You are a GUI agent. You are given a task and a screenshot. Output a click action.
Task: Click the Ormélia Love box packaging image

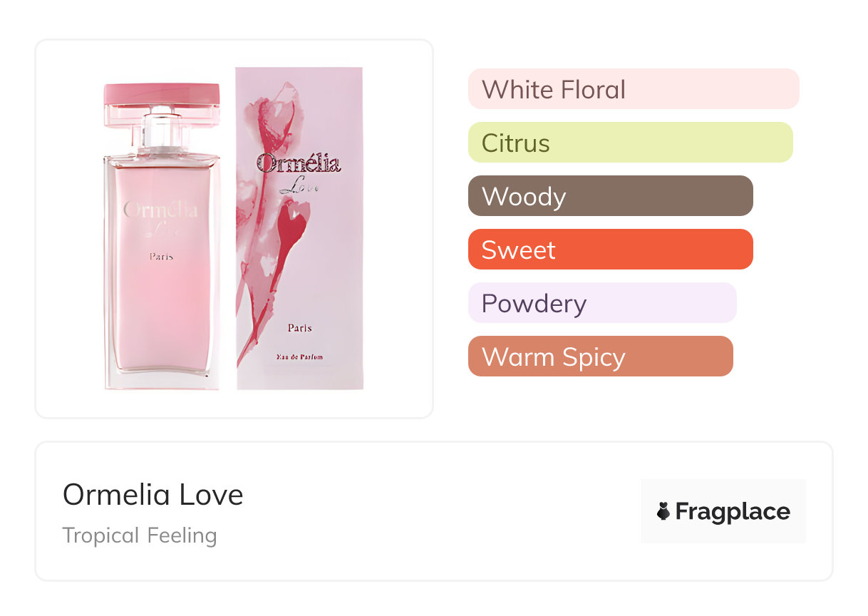click(299, 228)
